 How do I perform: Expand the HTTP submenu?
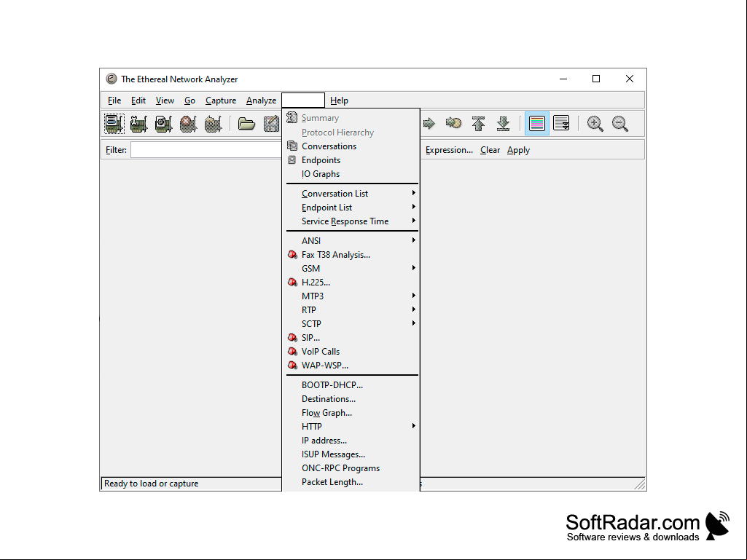pyautogui.click(x=352, y=426)
